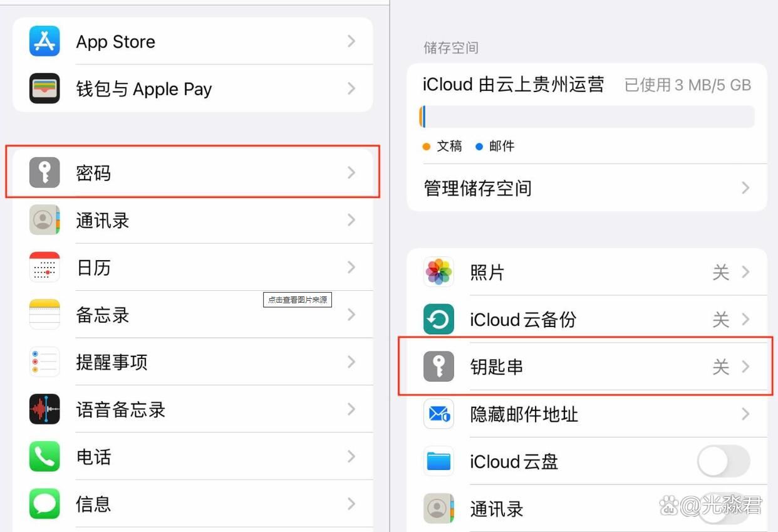This screenshot has width=778, height=532.
Task: Tap the green 电话 phone icon
Action: pyautogui.click(x=44, y=457)
